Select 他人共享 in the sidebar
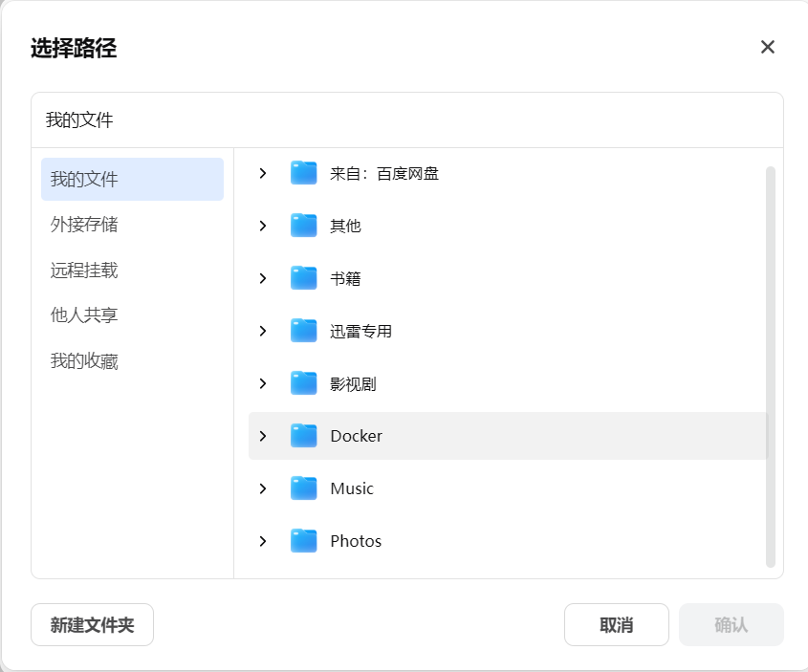The image size is (808, 672). click(84, 315)
